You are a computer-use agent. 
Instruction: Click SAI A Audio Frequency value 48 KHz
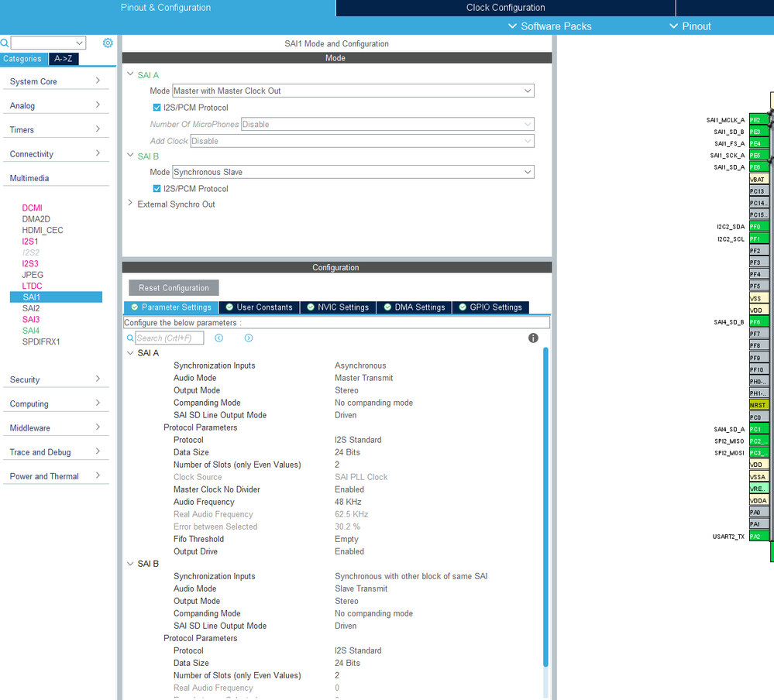click(348, 502)
